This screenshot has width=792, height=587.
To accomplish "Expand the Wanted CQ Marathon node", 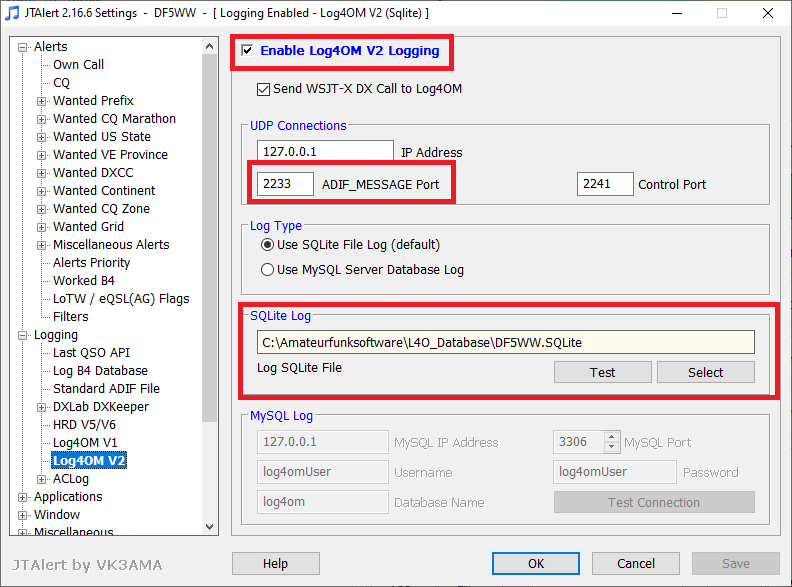I will tap(41, 119).
